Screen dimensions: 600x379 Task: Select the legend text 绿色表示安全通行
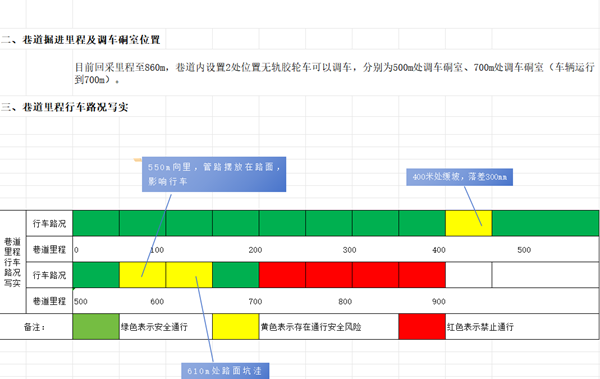pos(154,327)
